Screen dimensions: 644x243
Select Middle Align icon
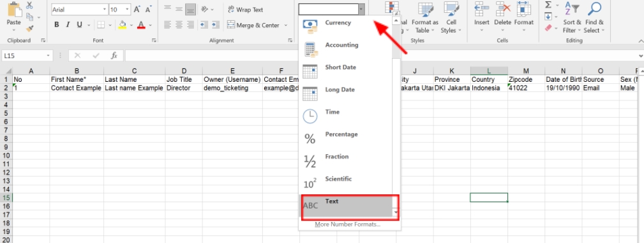[x=179, y=10]
